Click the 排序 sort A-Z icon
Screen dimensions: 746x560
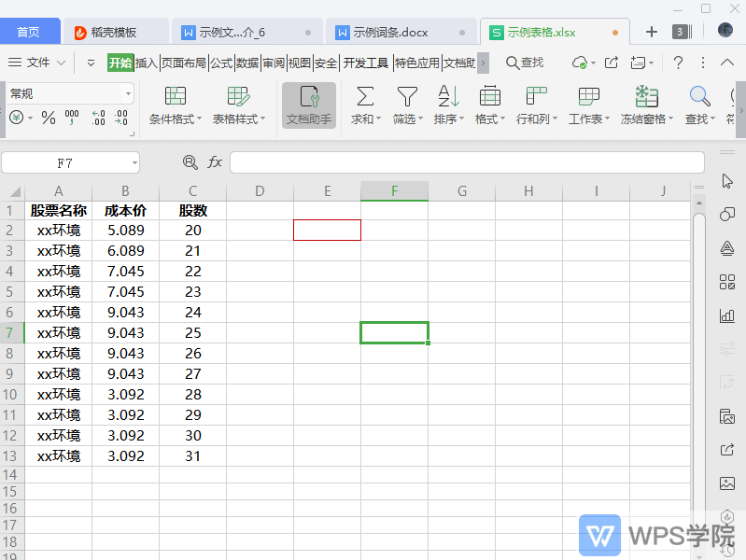[x=448, y=96]
